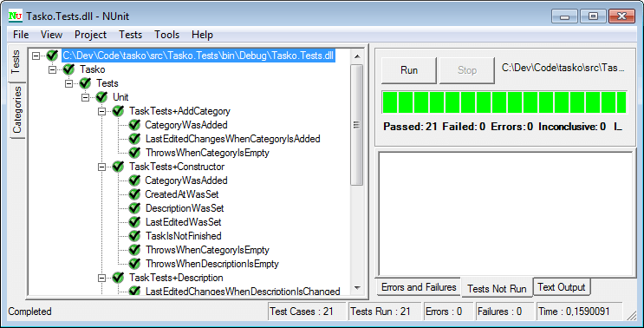Collapse the Tasko.Tests.dll root node

point(36,56)
